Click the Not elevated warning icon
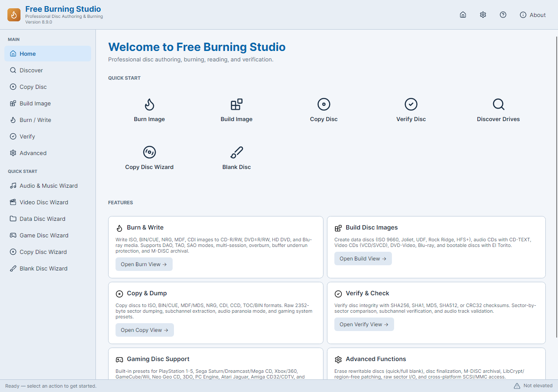Screen dimensions: 558x392 (517, 386)
